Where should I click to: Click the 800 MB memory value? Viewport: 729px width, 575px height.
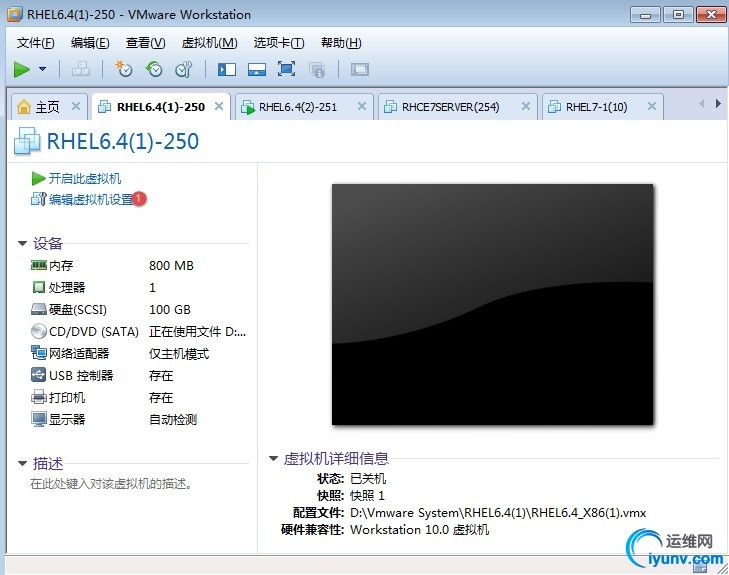(x=171, y=265)
